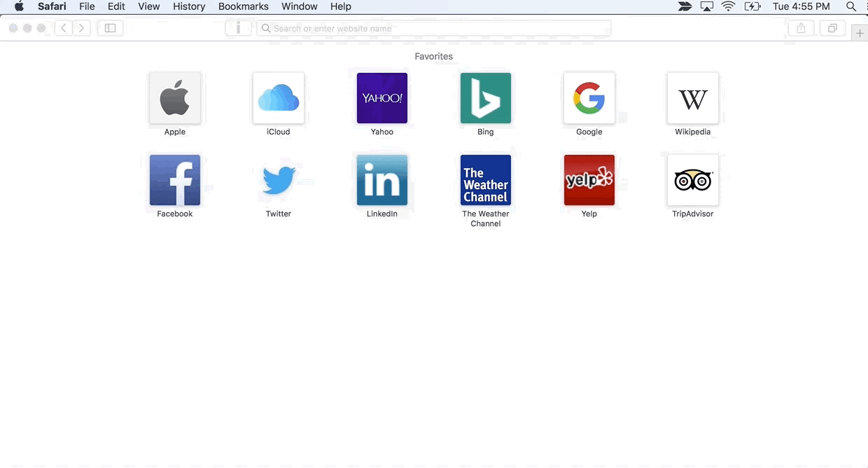
Task: Open the View menu
Action: 149,6
